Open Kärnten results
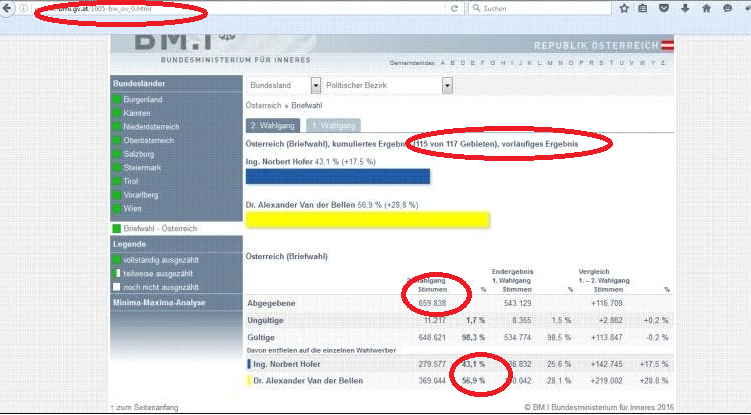The image size is (751, 415). 137,113
